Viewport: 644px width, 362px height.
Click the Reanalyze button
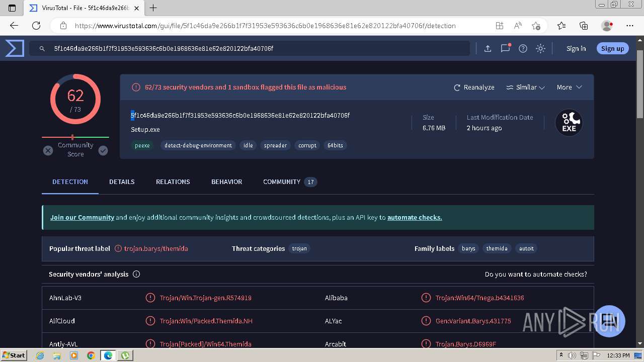(x=474, y=87)
